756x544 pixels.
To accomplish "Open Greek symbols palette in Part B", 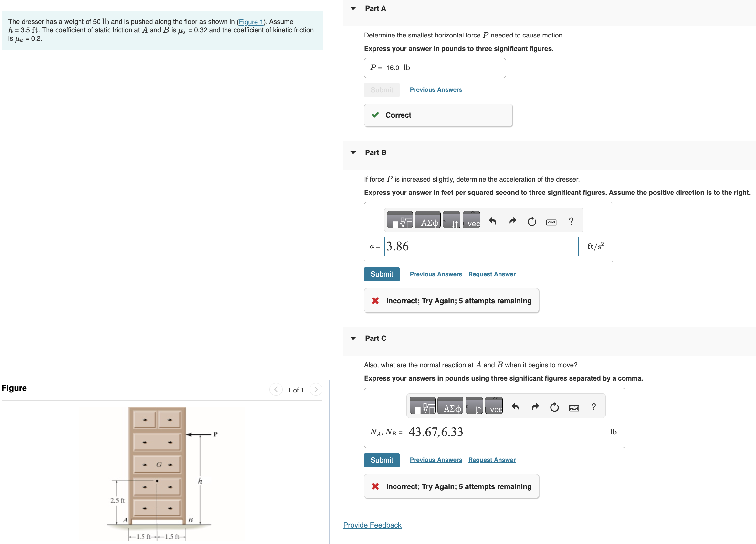I will (428, 220).
